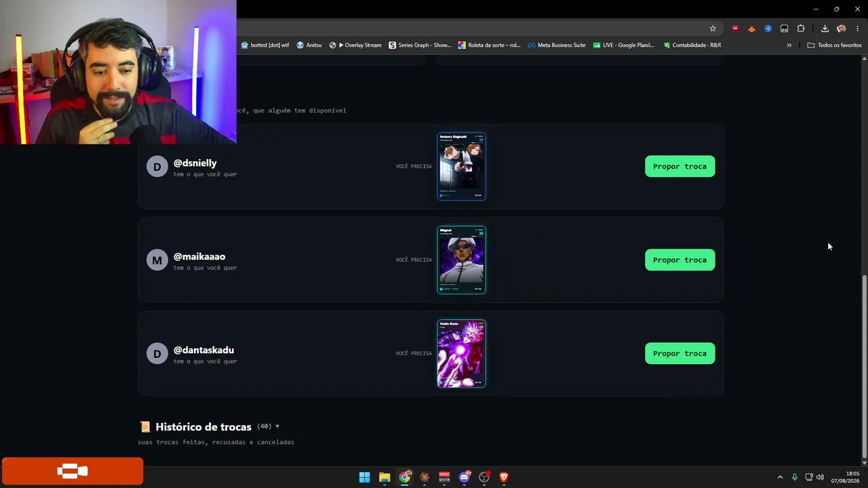Image resolution: width=868 pixels, height=488 pixels.
Task: Click the @dsnielly avatar circle
Action: 157,167
